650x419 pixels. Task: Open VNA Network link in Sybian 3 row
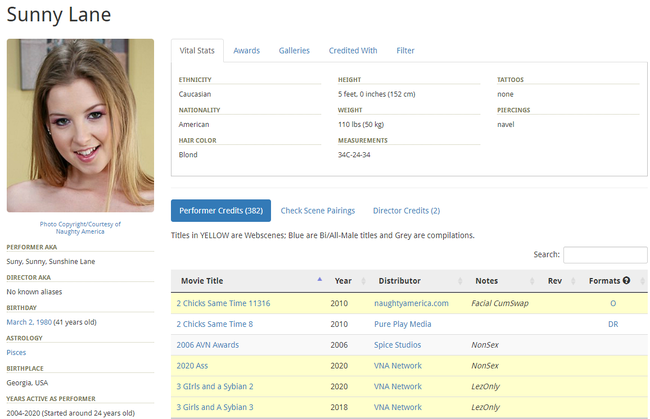[398, 407]
